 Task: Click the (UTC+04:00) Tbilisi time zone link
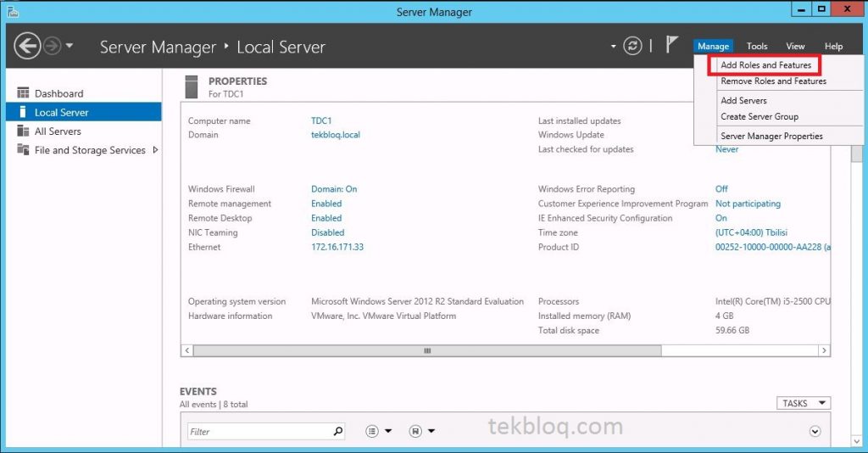(x=751, y=232)
